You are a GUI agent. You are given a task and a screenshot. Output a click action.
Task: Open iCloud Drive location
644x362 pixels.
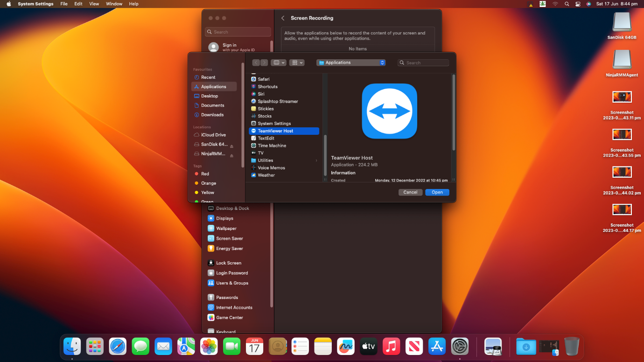pos(214,135)
